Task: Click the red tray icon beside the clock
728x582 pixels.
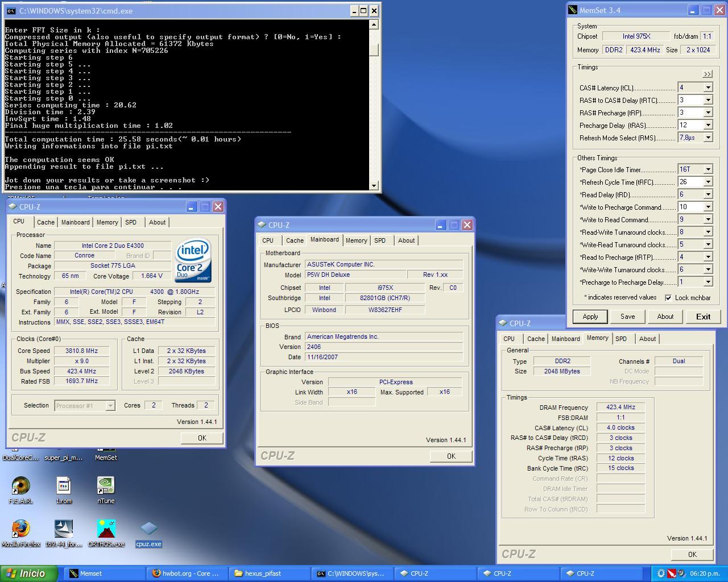Action: point(671,573)
